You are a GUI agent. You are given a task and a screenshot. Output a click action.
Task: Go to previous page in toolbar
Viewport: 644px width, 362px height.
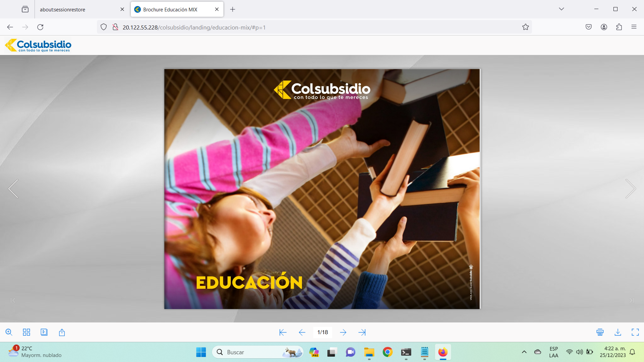tap(302, 332)
